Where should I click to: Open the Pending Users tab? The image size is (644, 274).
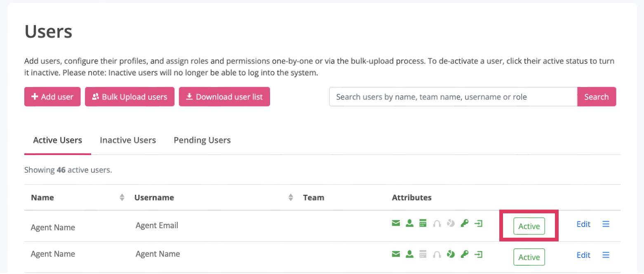202,140
